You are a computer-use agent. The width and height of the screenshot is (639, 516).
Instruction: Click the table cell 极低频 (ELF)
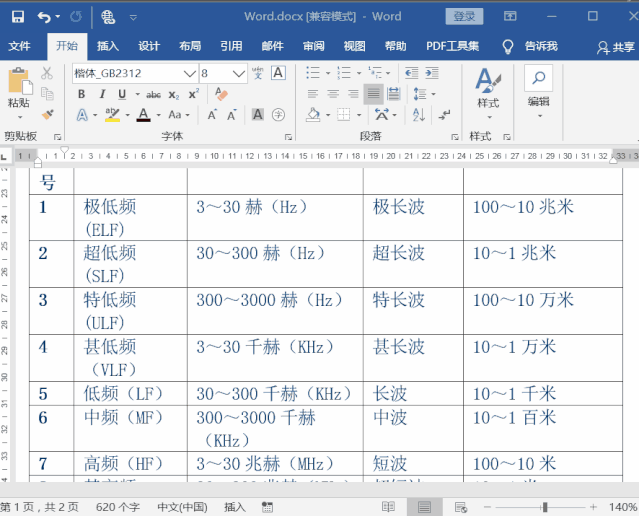(x=130, y=218)
